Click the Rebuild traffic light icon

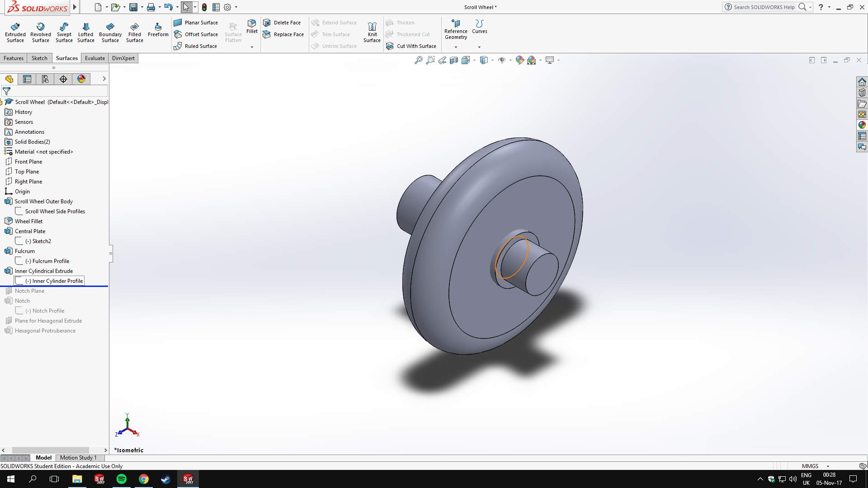(x=204, y=7)
